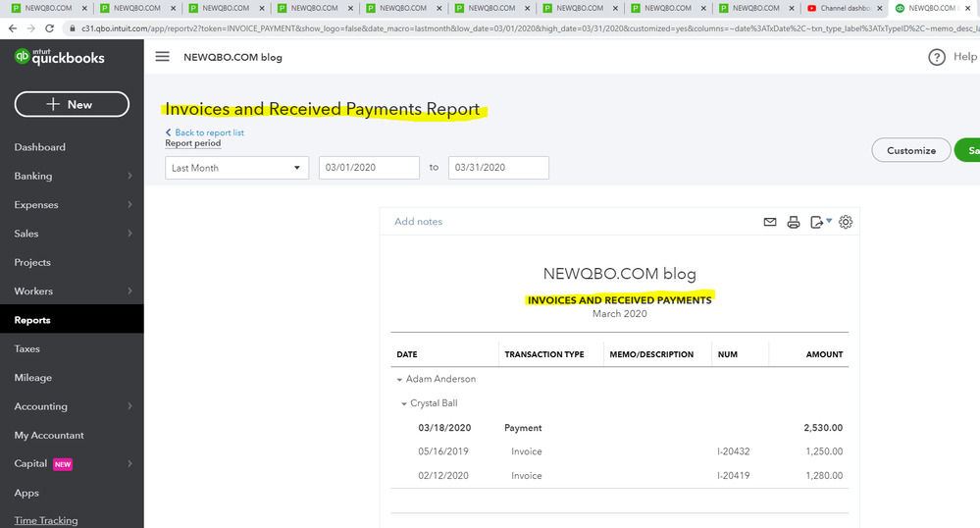This screenshot has height=528, width=980.
Task: Click the padlock site info icon
Action: tap(73, 28)
